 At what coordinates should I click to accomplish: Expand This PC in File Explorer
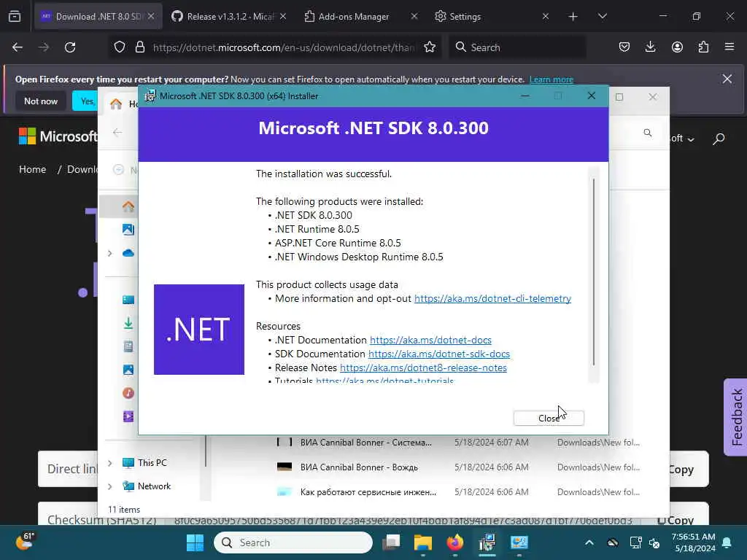click(x=110, y=463)
